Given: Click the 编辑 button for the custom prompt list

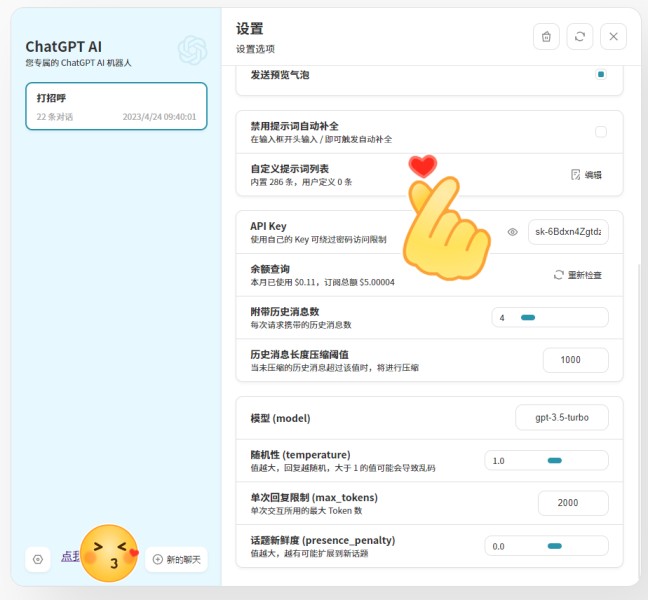Looking at the screenshot, I should (586, 175).
